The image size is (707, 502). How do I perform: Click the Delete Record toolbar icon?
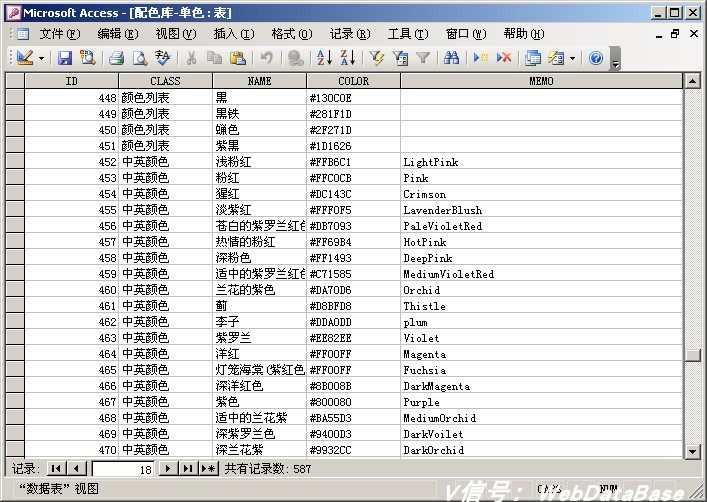click(x=504, y=58)
